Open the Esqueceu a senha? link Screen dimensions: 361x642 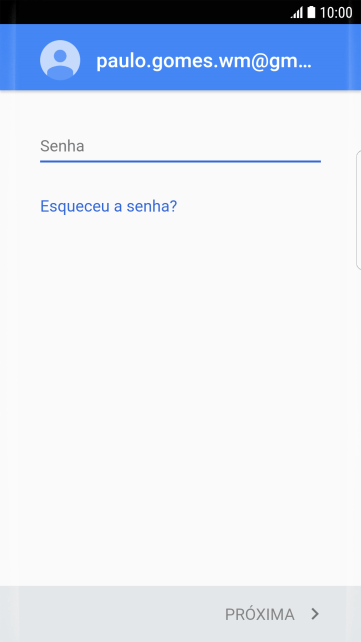click(x=108, y=206)
